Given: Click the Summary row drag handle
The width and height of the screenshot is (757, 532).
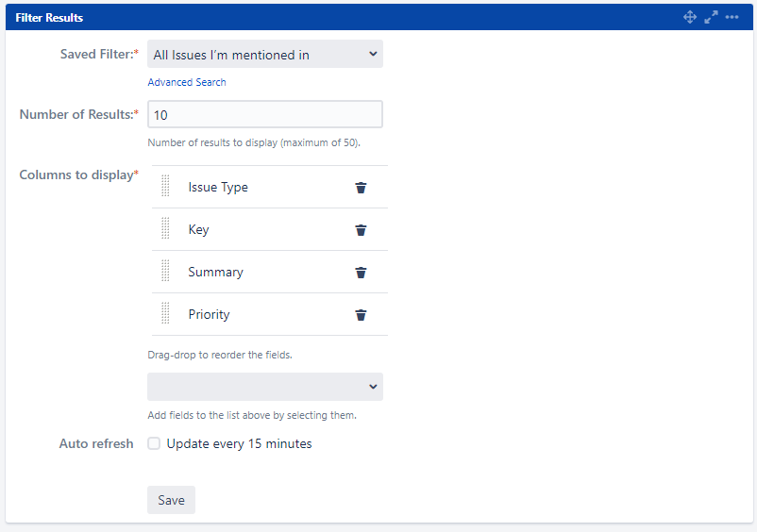Looking at the screenshot, I should (165, 271).
